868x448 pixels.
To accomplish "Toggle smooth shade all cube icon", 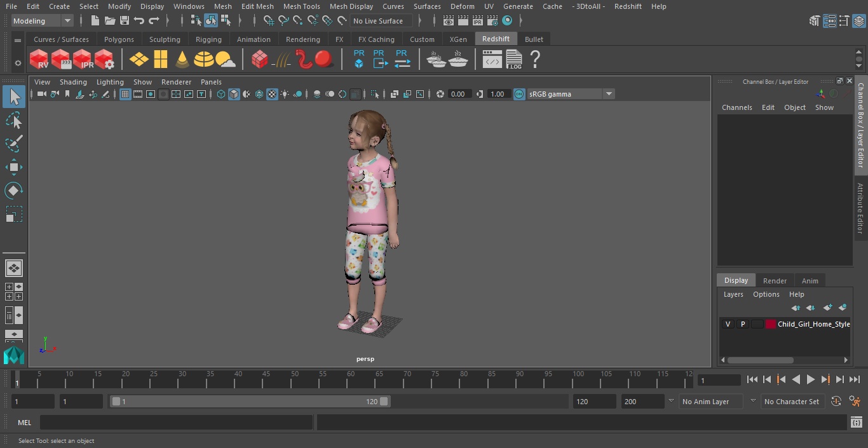I will tap(234, 94).
